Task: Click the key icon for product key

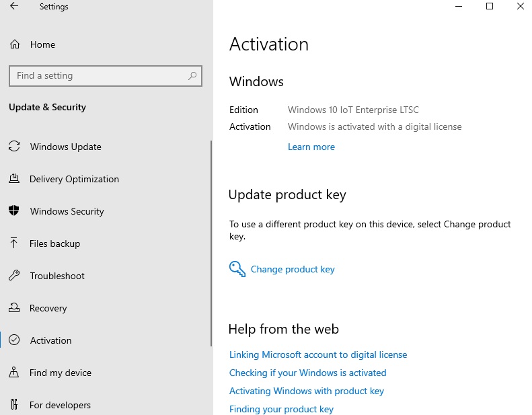Action: coord(237,270)
